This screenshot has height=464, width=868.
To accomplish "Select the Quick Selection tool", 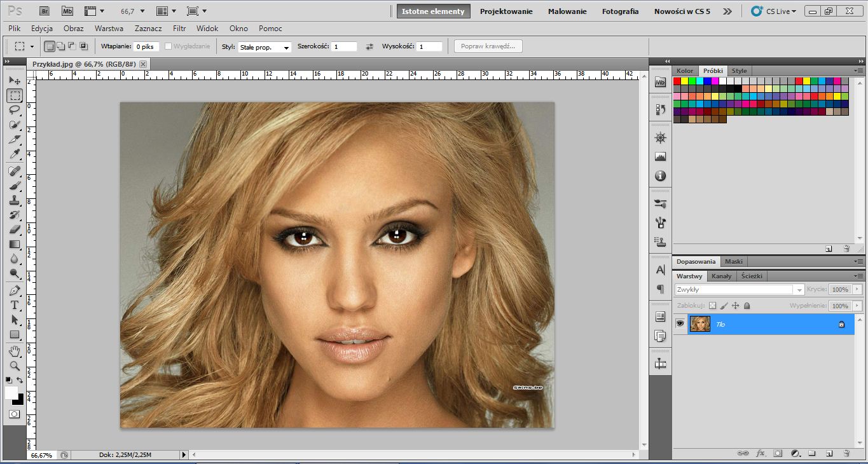I will click(x=15, y=125).
